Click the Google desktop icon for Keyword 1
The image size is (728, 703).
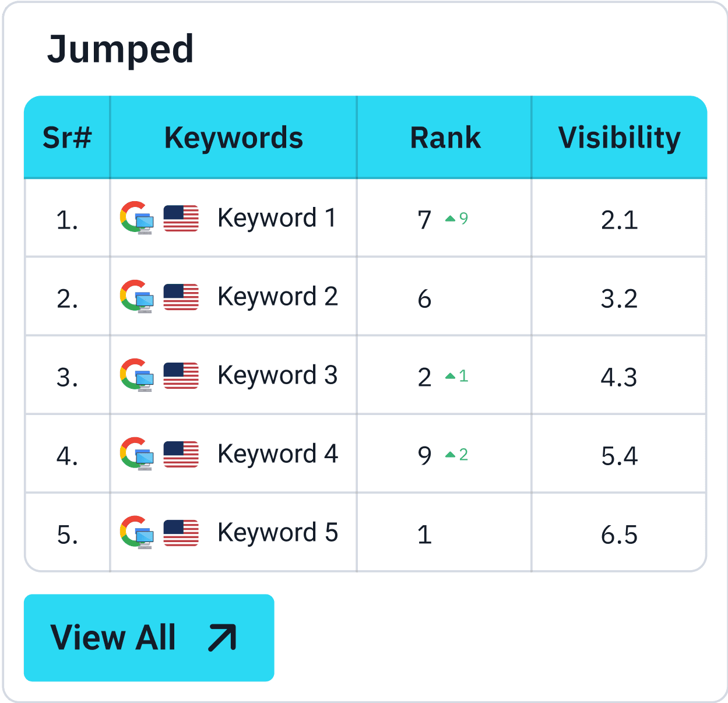coord(137,218)
